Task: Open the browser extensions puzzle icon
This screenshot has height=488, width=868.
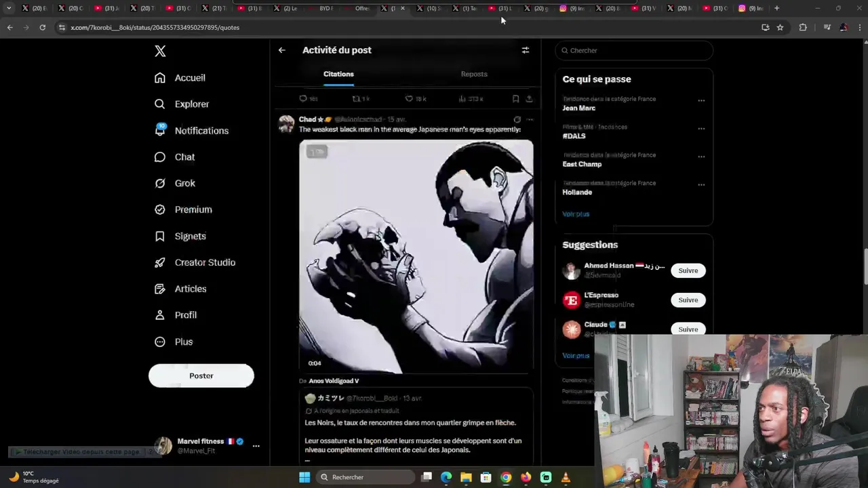Action: (803, 28)
